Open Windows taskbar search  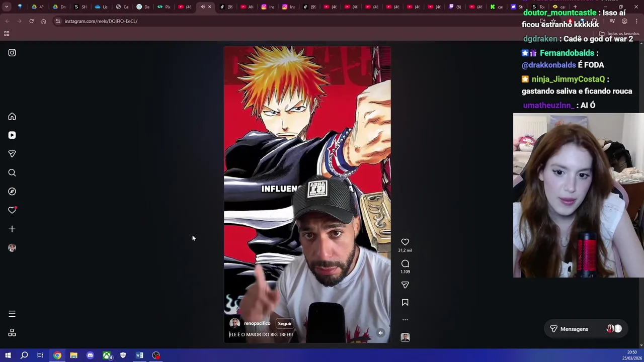[24, 355]
